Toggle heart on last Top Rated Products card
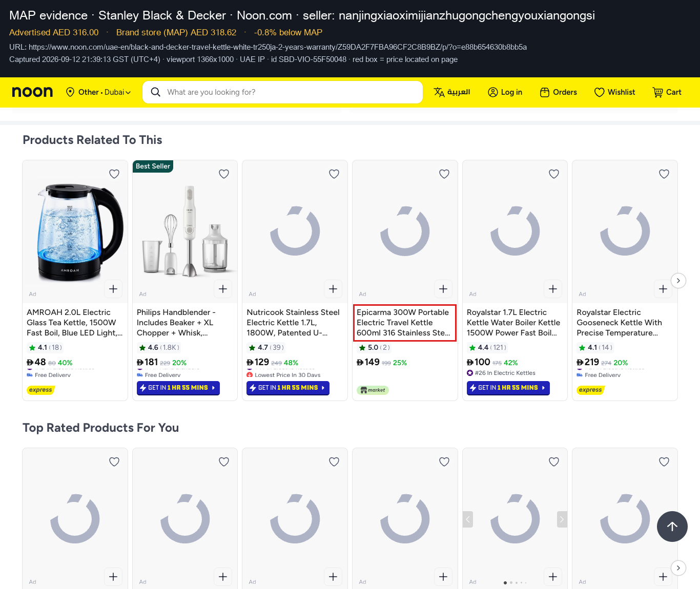The height and width of the screenshot is (589, 700). coord(664,462)
